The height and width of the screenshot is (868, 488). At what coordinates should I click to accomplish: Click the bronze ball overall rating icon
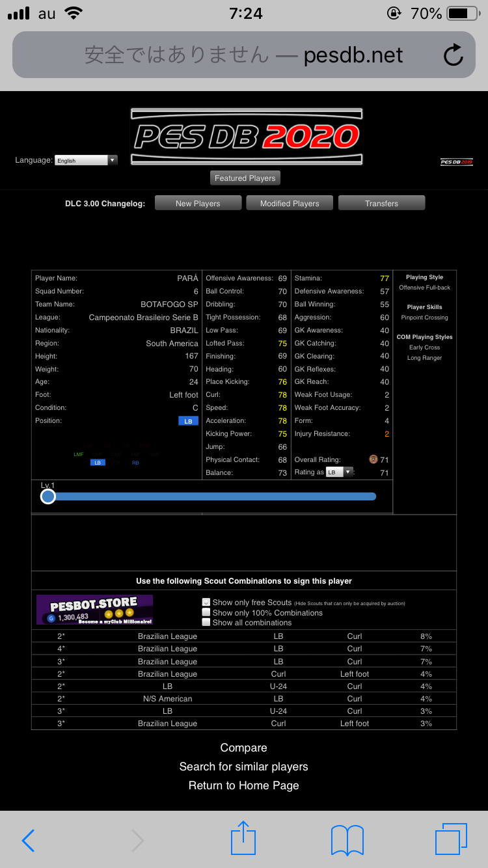click(x=373, y=459)
